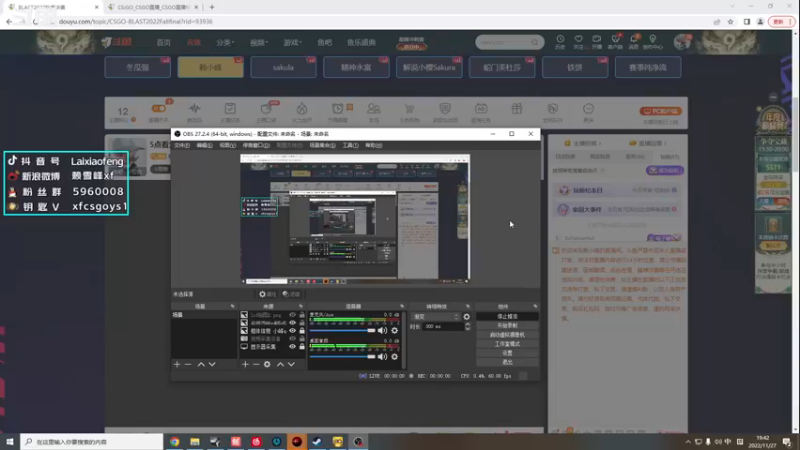Click the 开始录制 button in OBS
800x450 pixels.
pyautogui.click(x=507, y=326)
